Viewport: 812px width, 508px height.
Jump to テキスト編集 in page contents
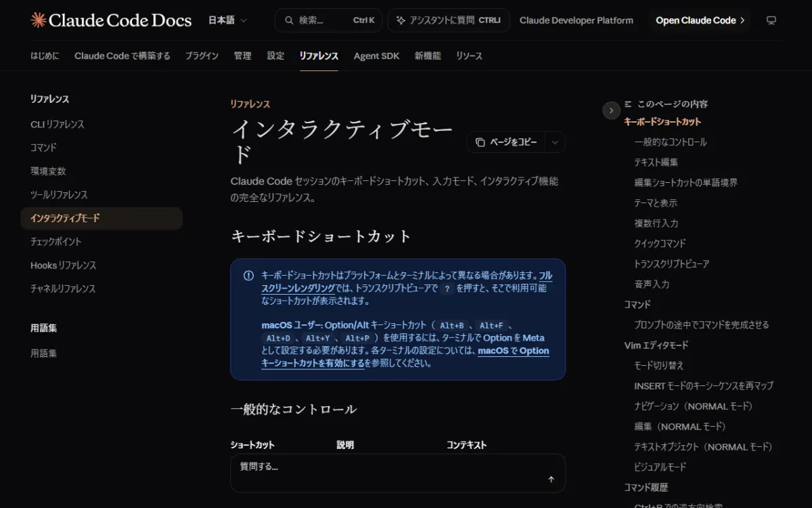(x=656, y=163)
